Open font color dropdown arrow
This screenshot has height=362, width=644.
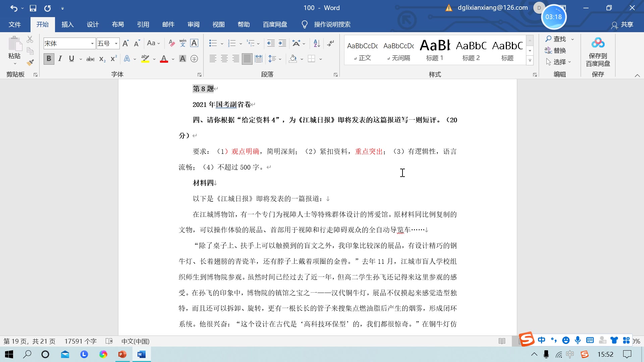pos(173,59)
